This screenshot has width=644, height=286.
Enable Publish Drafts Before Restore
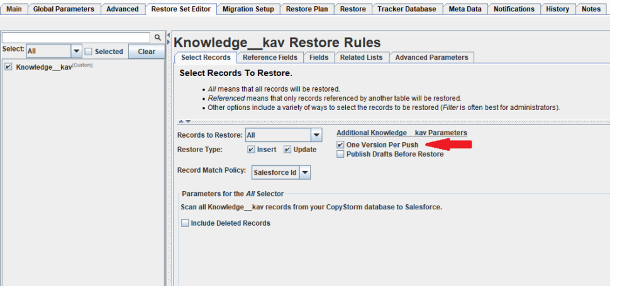coord(340,154)
